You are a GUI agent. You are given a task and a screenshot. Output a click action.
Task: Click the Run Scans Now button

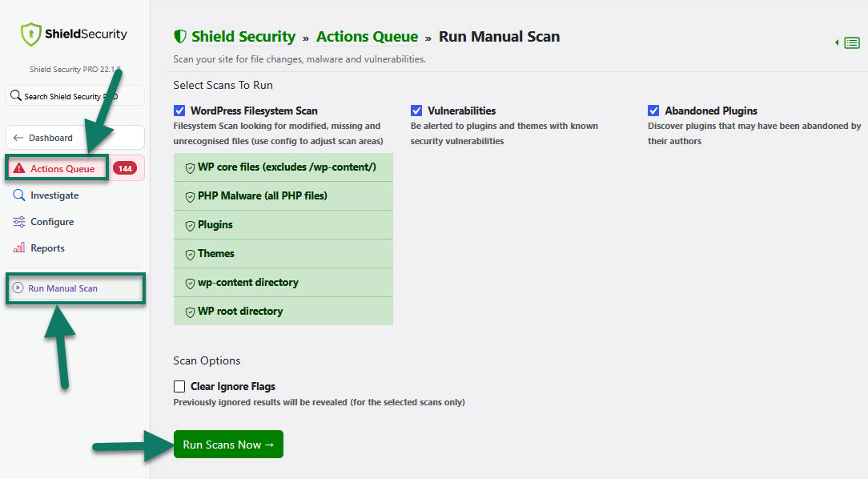coord(228,444)
